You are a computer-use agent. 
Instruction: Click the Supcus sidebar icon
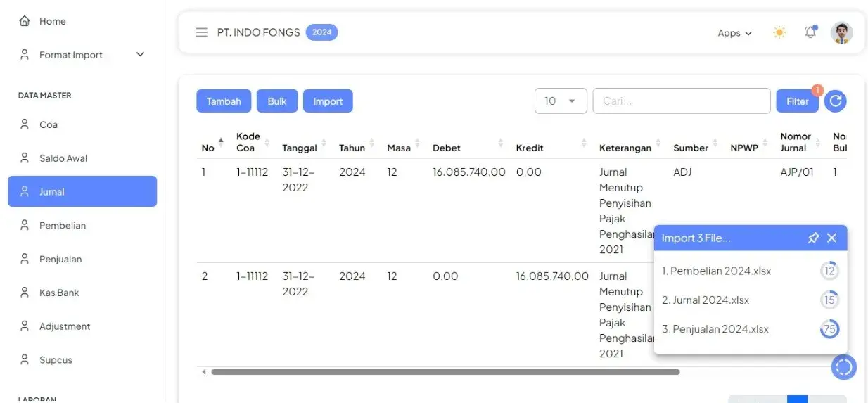pos(25,359)
